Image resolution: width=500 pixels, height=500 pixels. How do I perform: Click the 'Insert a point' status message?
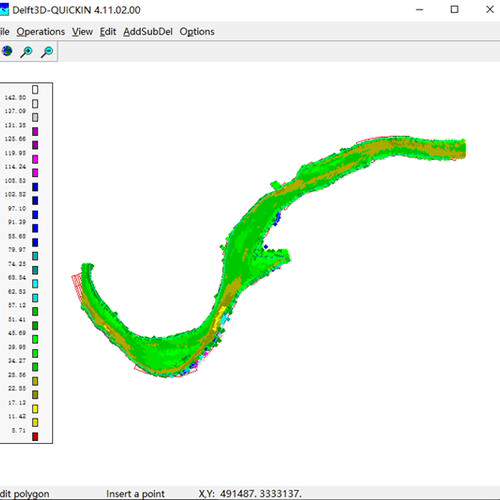135,494
